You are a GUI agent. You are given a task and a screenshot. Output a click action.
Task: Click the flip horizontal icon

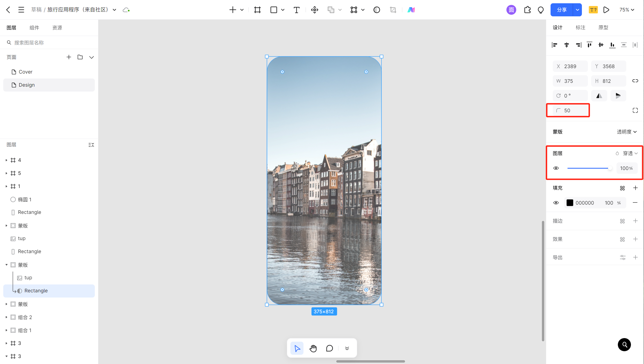599,96
